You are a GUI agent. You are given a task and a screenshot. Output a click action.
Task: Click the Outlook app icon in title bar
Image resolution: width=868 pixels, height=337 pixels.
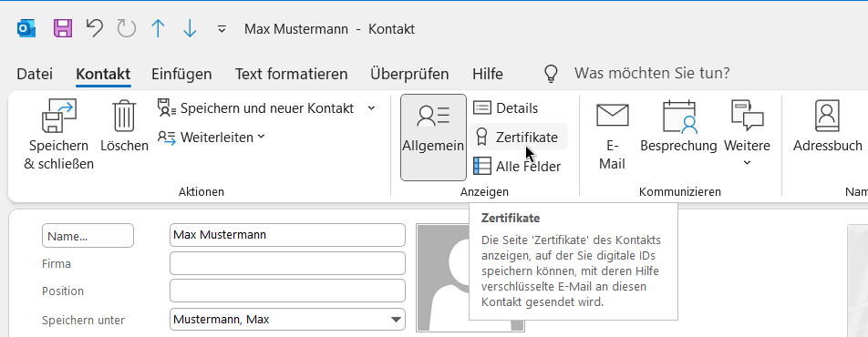(x=26, y=29)
